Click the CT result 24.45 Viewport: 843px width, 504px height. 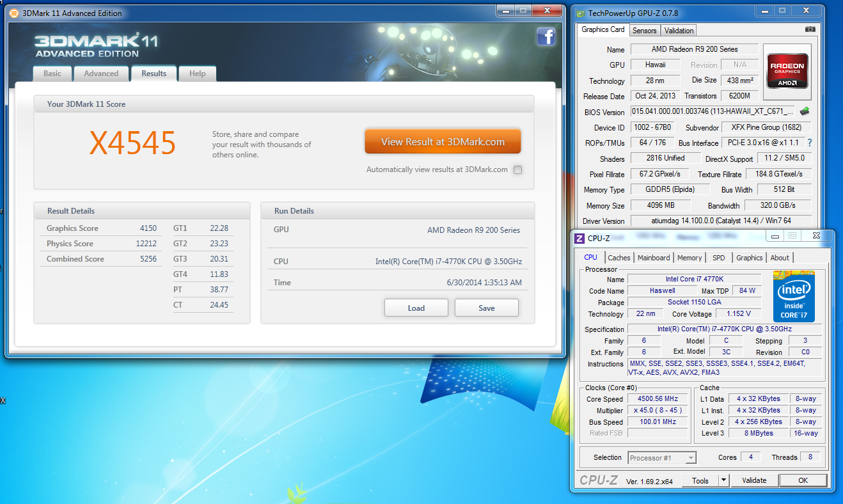tap(219, 305)
